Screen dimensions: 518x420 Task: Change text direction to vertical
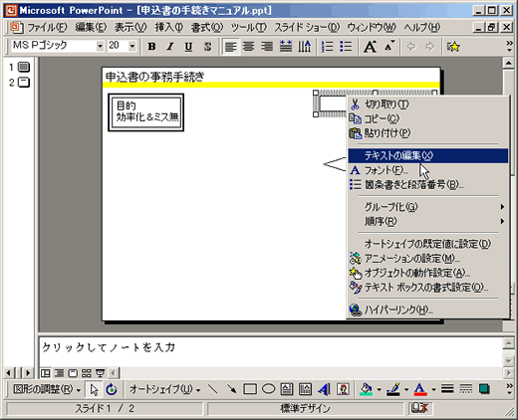[x=304, y=47]
